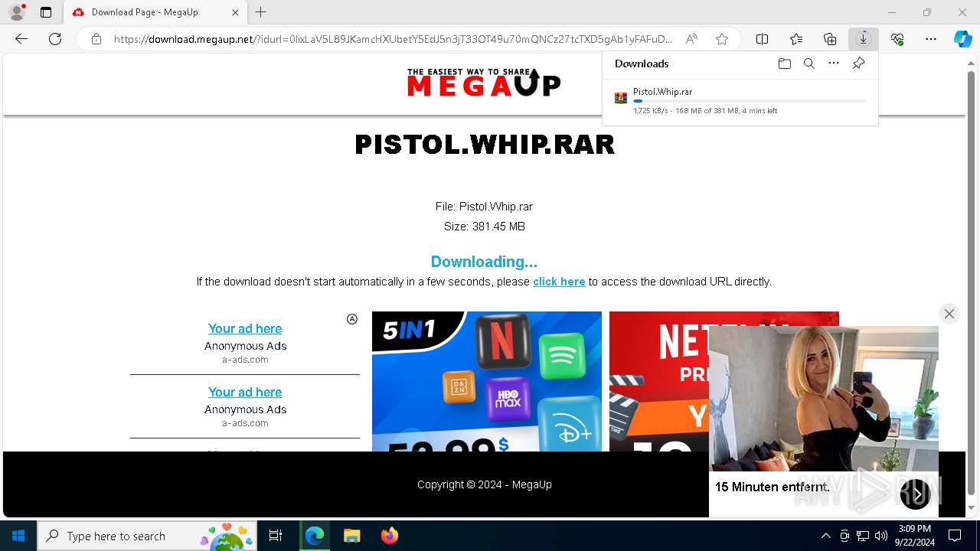This screenshot has width=980, height=551.
Task: Open network status icon in tray
Action: [863, 536]
